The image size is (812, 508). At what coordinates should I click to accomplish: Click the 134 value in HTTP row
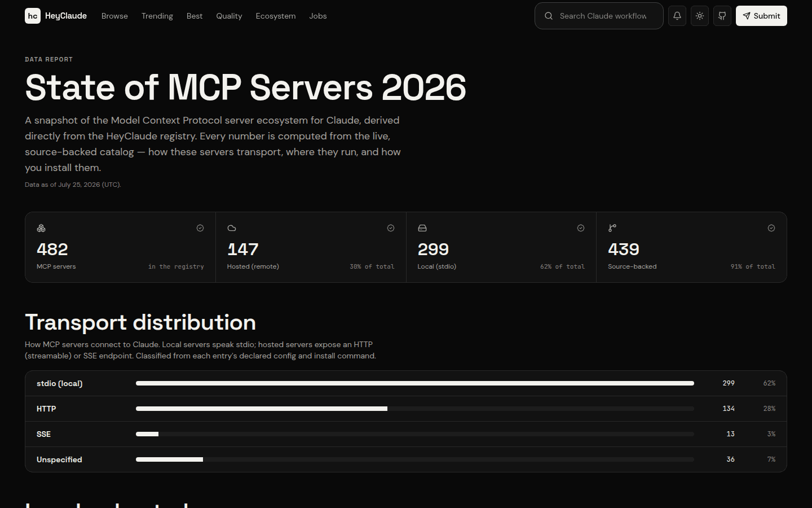pyautogui.click(x=729, y=409)
